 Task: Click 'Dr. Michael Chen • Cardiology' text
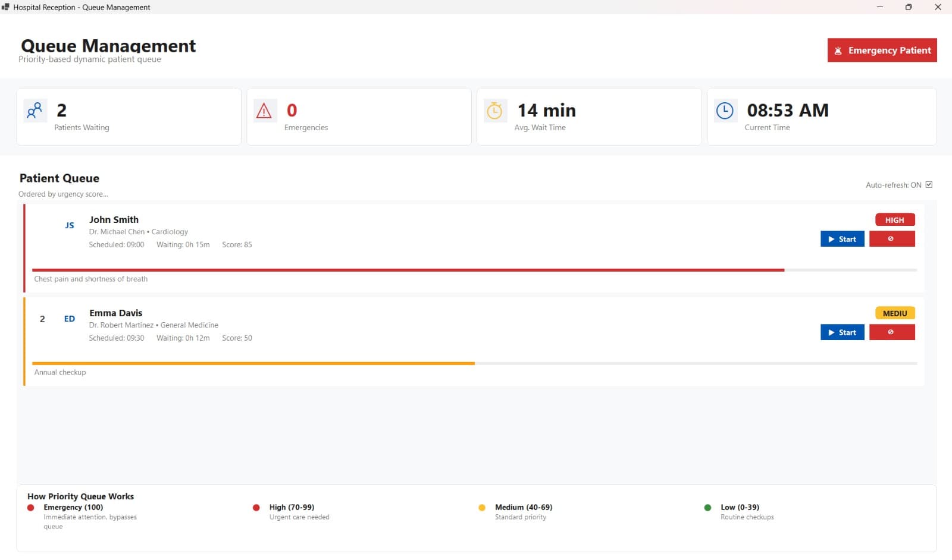click(x=139, y=232)
